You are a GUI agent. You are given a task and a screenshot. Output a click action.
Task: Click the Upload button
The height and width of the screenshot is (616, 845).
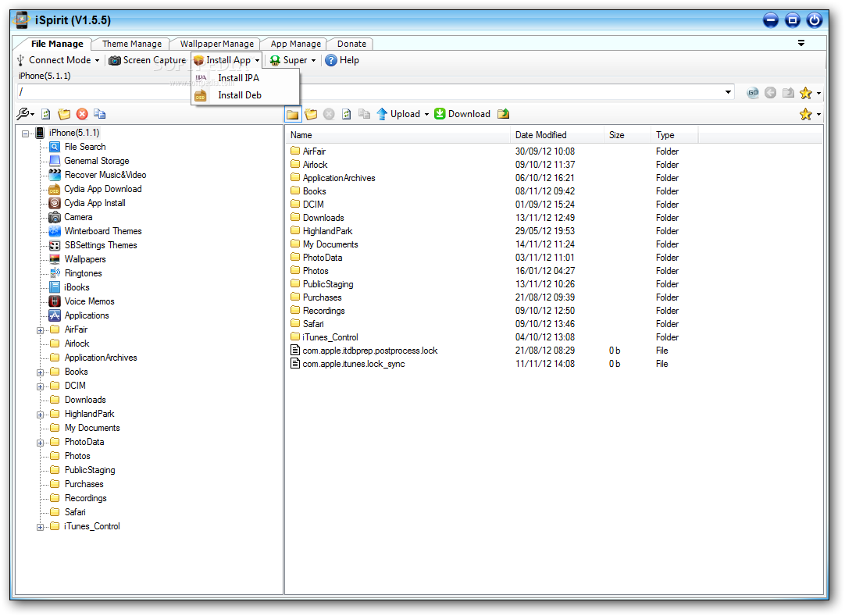pos(398,114)
